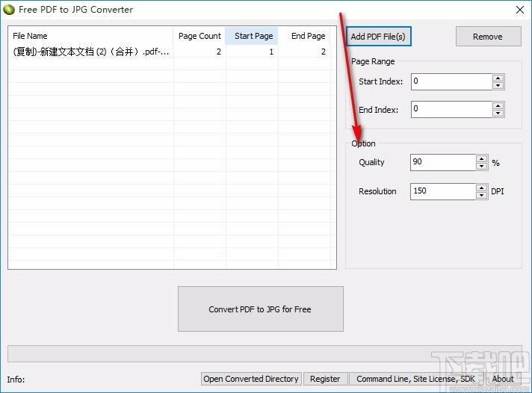Image resolution: width=532 pixels, height=393 pixels.
Task: Increase the Start Index value
Action: click(x=498, y=78)
